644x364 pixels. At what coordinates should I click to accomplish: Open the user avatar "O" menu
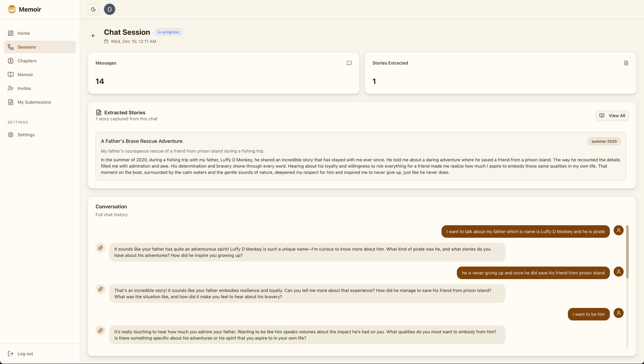[x=109, y=9]
